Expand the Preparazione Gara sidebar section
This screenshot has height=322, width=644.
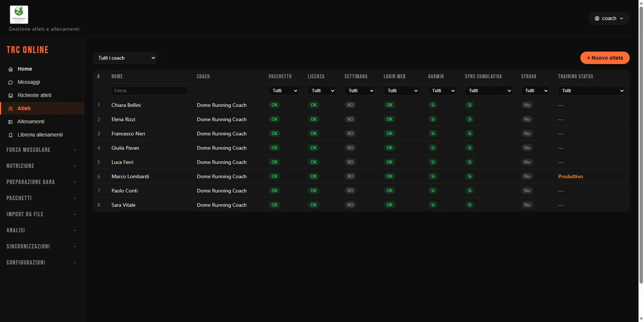[42, 182]
